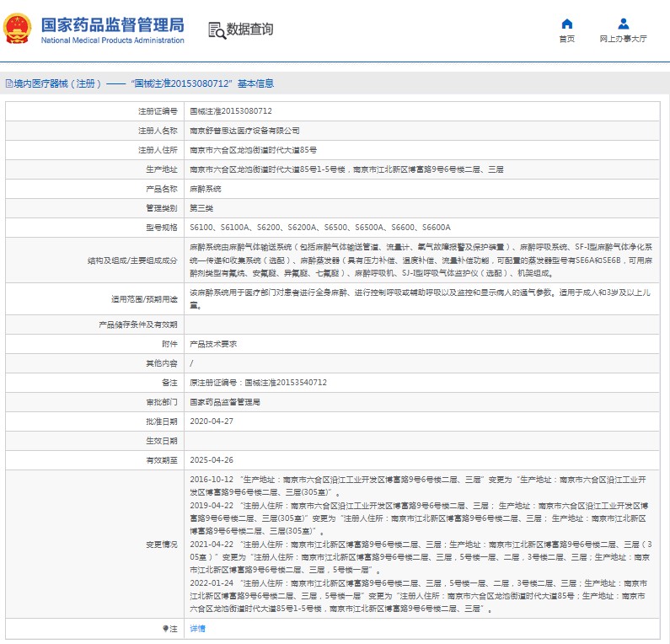The image size is (670, 644).
Task: Select product name 麻醉系统
Action: click(206, 189)
